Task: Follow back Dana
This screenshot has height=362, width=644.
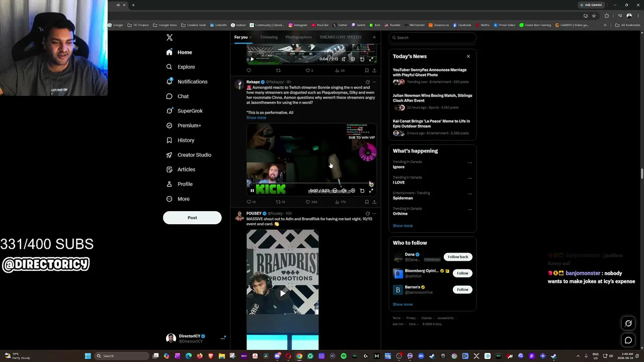Action: click(x=458, y=257)
